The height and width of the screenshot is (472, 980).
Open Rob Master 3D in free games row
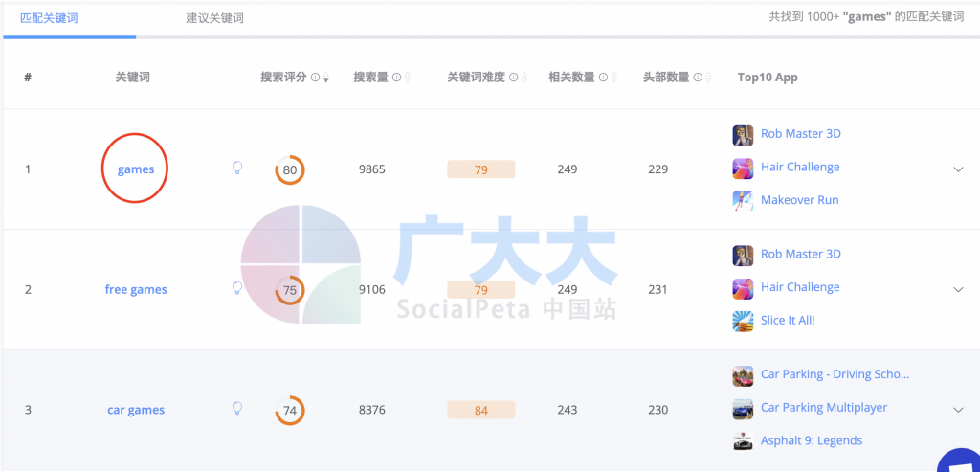(x=801, y=254)
